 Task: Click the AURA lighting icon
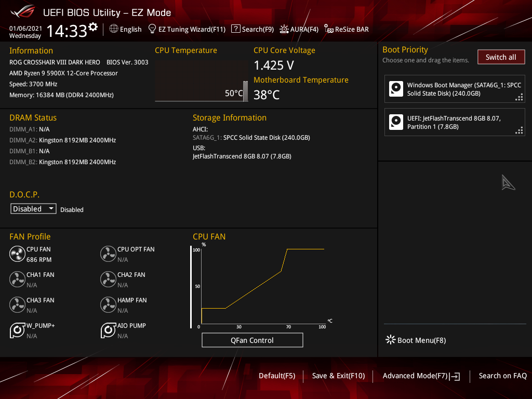(x=284, y=29)
